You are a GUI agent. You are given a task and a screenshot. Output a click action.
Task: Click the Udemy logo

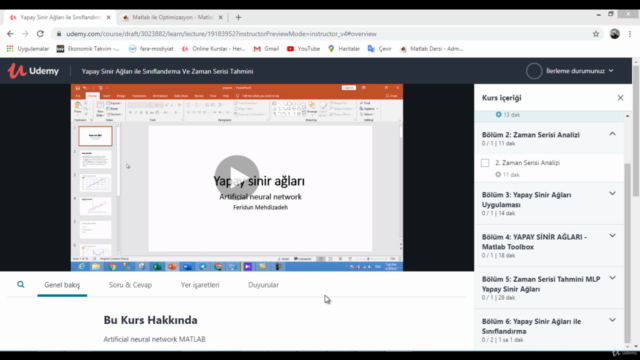point(33,71)
